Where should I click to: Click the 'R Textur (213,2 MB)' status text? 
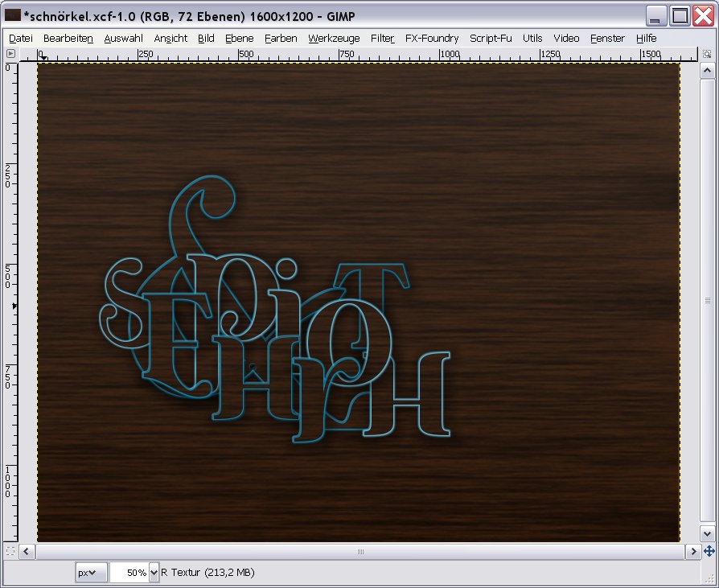click(207, 573)
